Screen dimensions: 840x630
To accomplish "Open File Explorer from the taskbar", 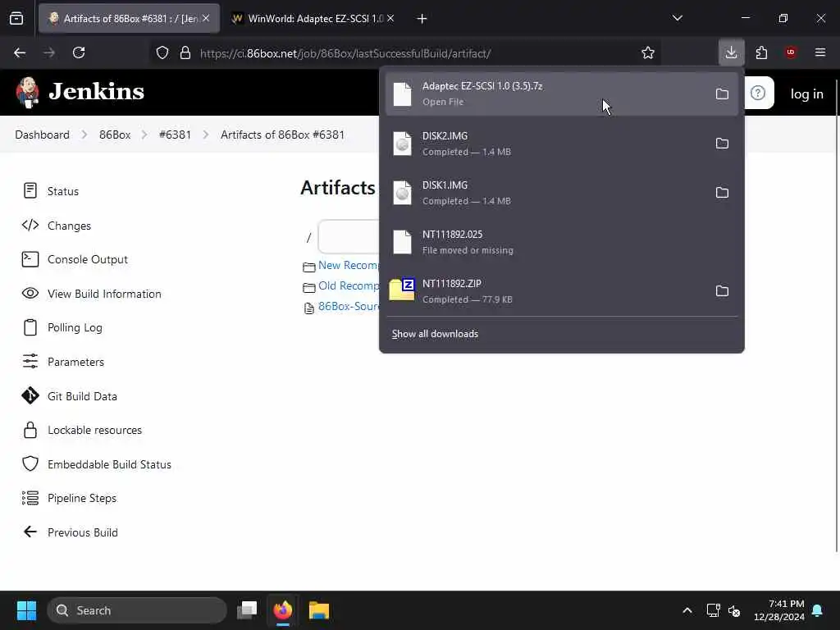I will (x=319, y=610).
